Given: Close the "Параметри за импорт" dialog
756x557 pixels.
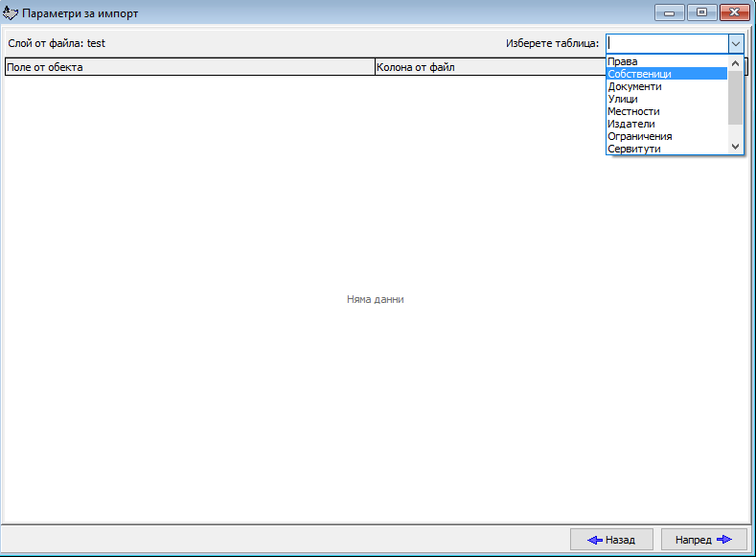Looking at the screenshot, I should pos(735,12).
